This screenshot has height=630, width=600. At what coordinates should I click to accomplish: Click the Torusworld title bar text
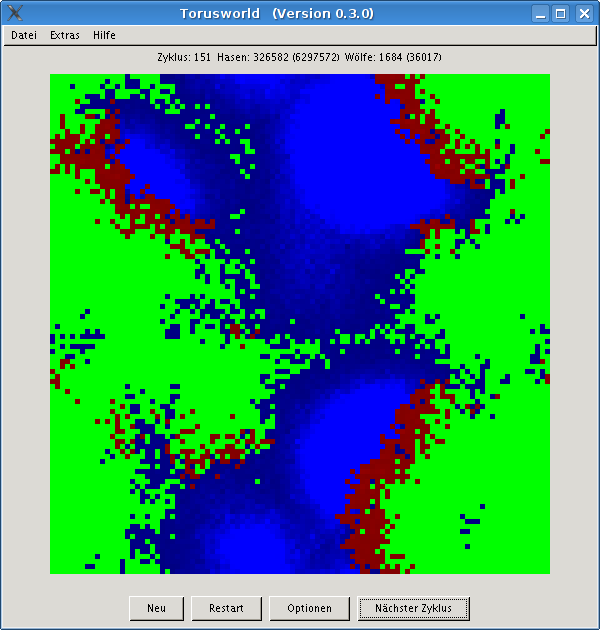(299, 13)
